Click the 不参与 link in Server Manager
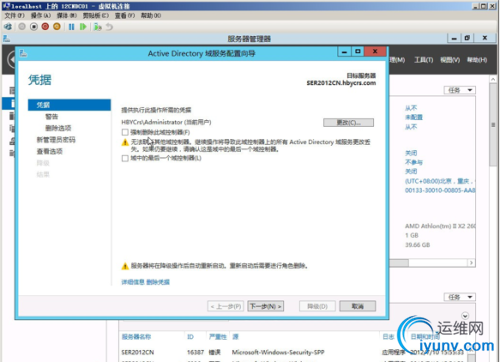The width and height of the screenshot is (500, 362). click(x=414, y=162)
